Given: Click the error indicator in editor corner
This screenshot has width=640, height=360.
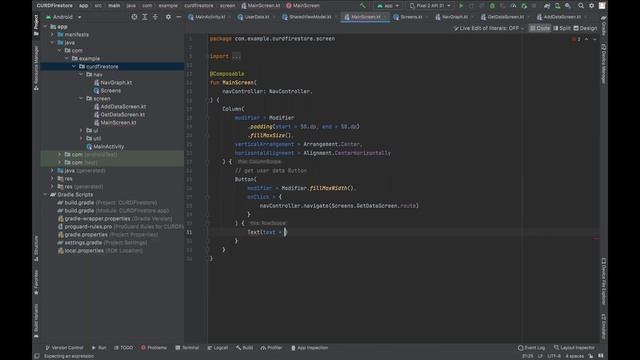Looking at the screenshot, I should pyautogui.click(x=576, y=39).
